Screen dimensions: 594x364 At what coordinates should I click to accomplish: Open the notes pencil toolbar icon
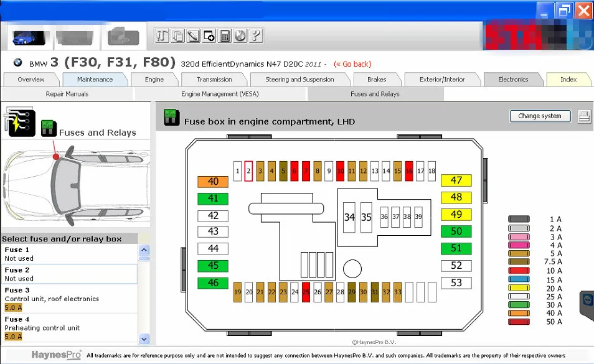tap(193, 36)
